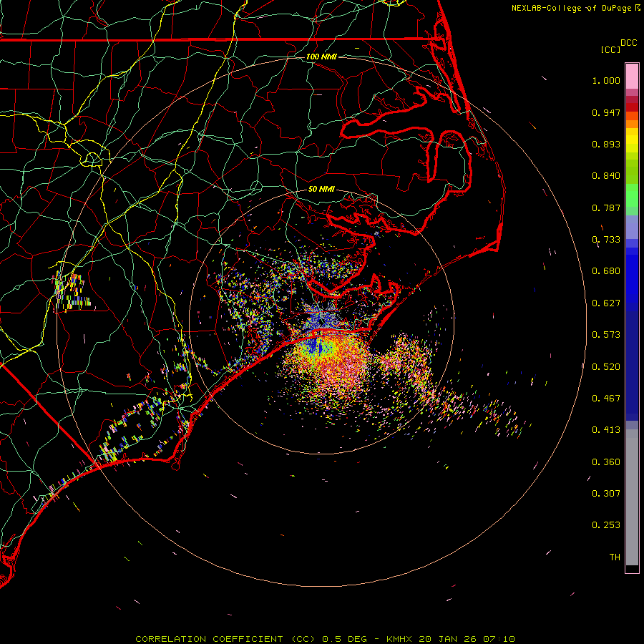This screenshot has height=644, width=644.
Task: Select the 0.840 scale value
Action: point(606,176)
